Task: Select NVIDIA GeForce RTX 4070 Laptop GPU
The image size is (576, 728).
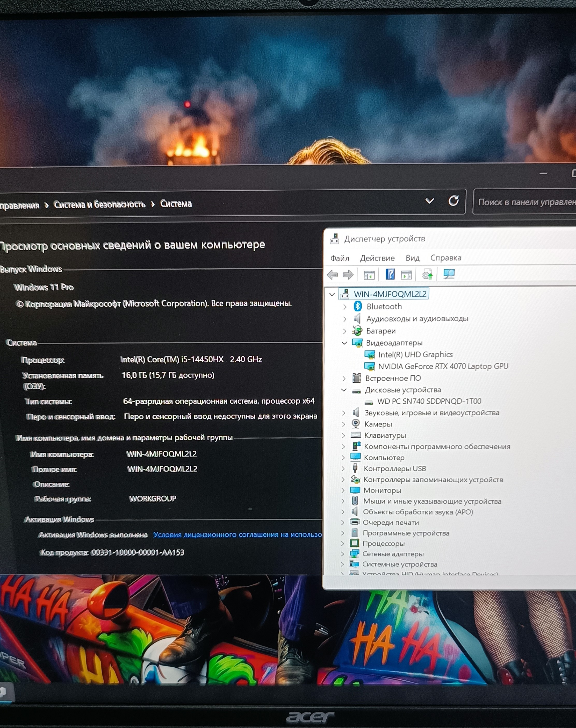Action: pos(443,366)
